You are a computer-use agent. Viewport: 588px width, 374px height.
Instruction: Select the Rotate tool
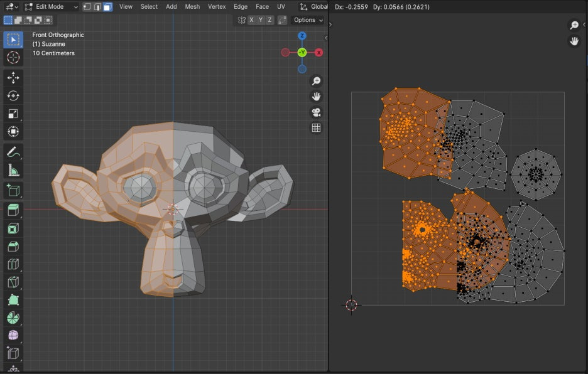pyautogui.click(x=13, y=96)
